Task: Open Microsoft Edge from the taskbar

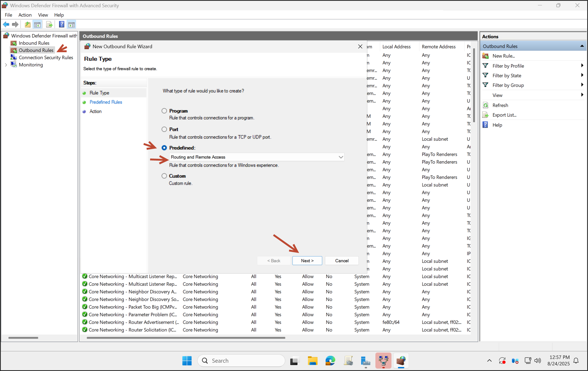Action: (330, 361)
